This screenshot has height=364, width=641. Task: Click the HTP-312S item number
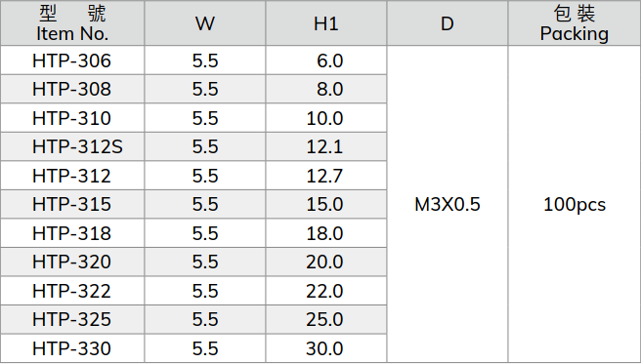[x=77, y=147]
